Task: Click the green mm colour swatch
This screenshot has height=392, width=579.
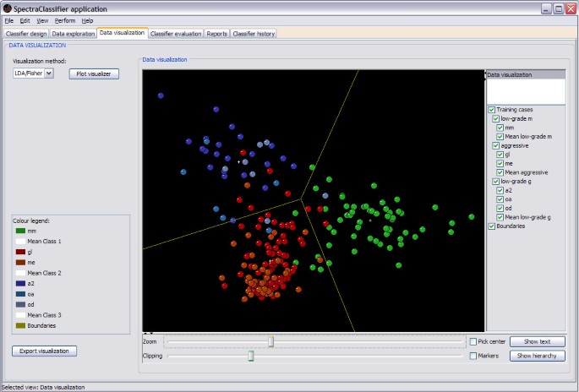Action: 19,230
